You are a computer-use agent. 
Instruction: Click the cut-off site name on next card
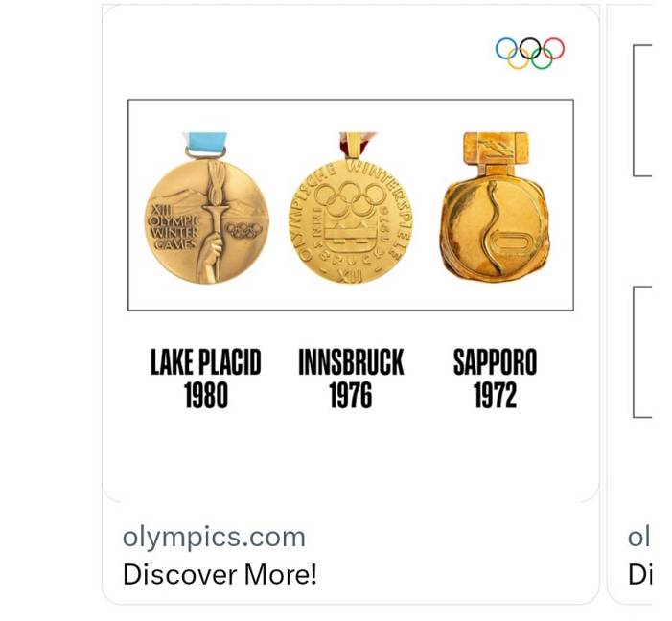pyautogui.click(x=639, y=537)
